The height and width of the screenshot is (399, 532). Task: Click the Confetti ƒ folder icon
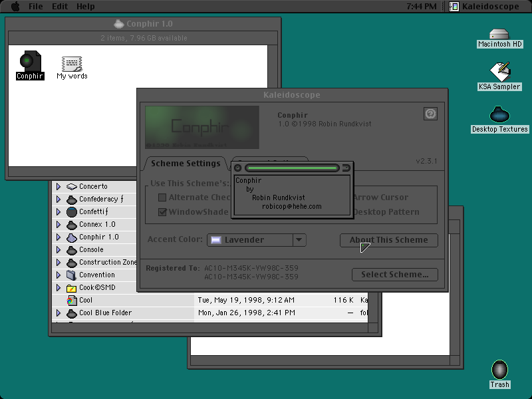[x=72, y=212]
